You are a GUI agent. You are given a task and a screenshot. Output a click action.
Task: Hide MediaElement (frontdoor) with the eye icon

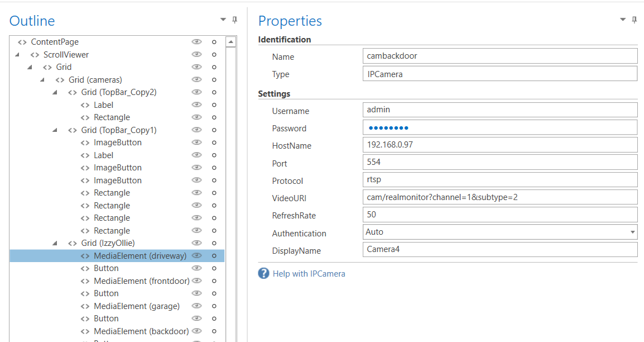[197, 281]
